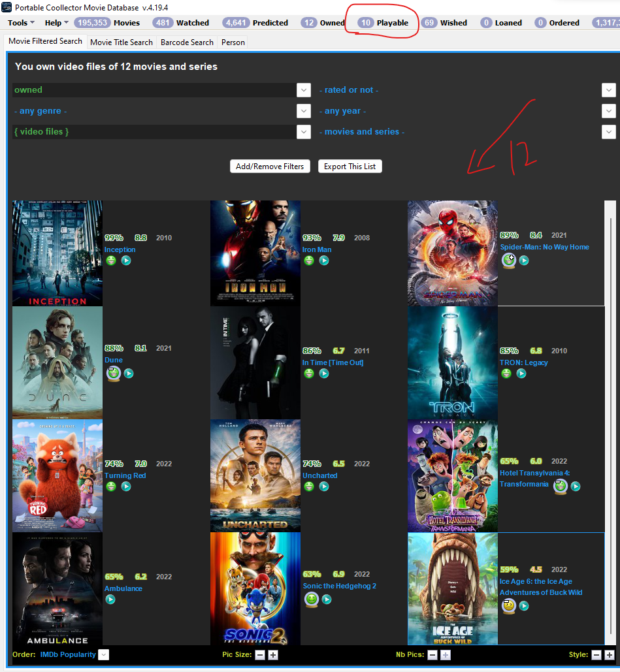Open the Person tab

click(x=233, y=42)
